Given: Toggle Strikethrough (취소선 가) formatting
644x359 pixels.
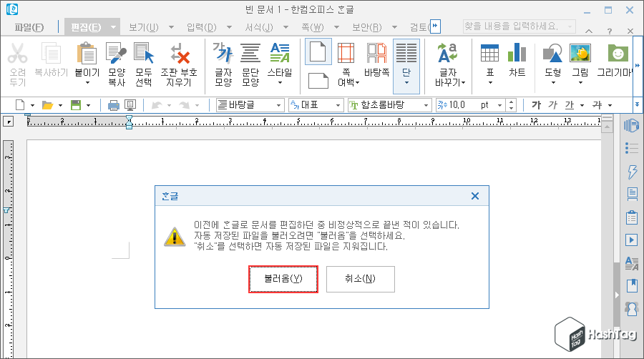Looking at the screenshot, I should point(597,105).
